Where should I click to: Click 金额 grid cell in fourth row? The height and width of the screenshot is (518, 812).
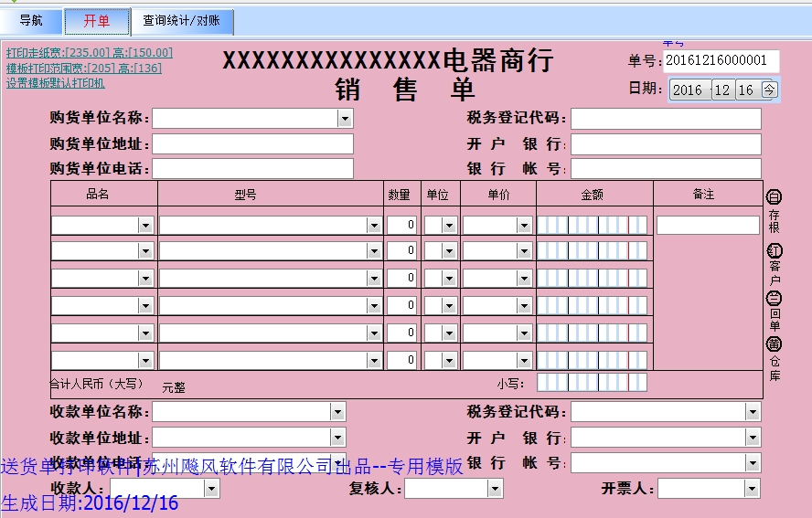[x=592, y=305]
